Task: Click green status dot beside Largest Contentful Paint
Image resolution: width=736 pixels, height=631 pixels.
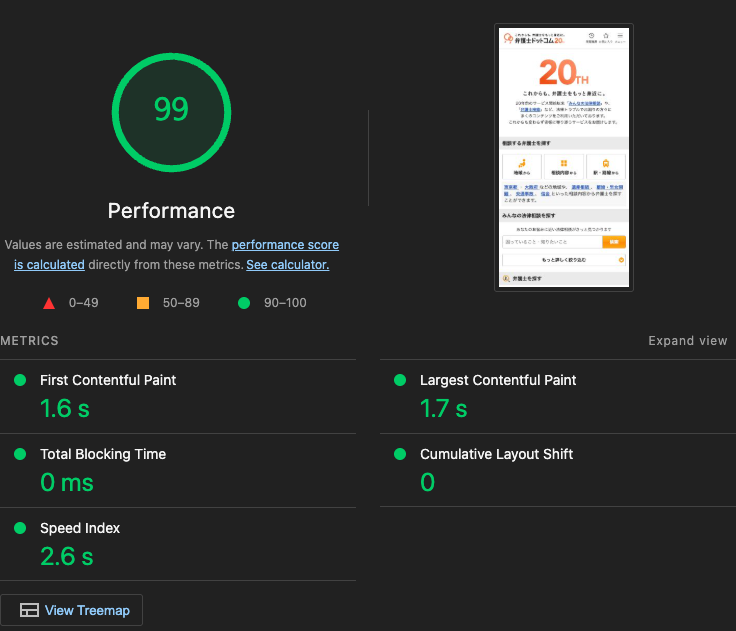Action: tap(400, 380)
